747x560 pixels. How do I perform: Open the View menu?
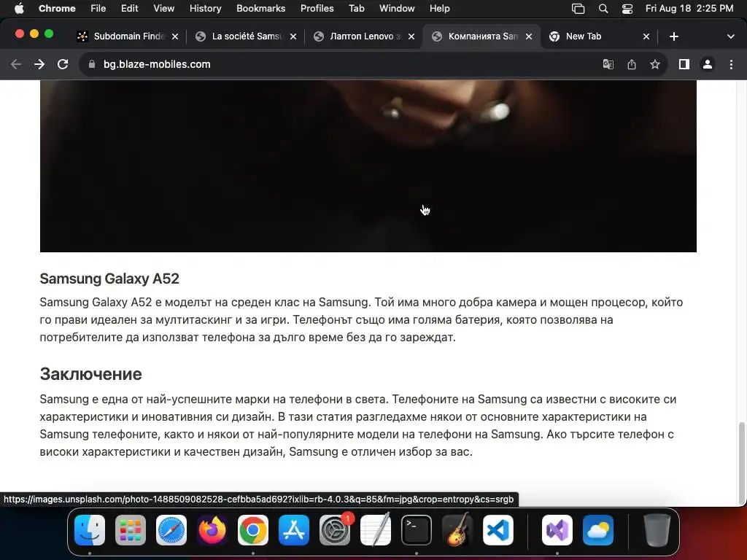163,8
